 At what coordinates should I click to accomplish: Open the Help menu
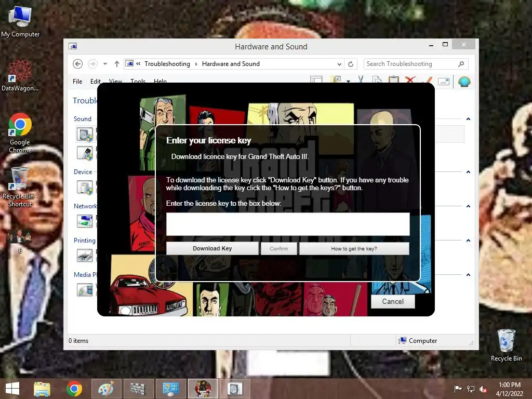tap(160, 81)
